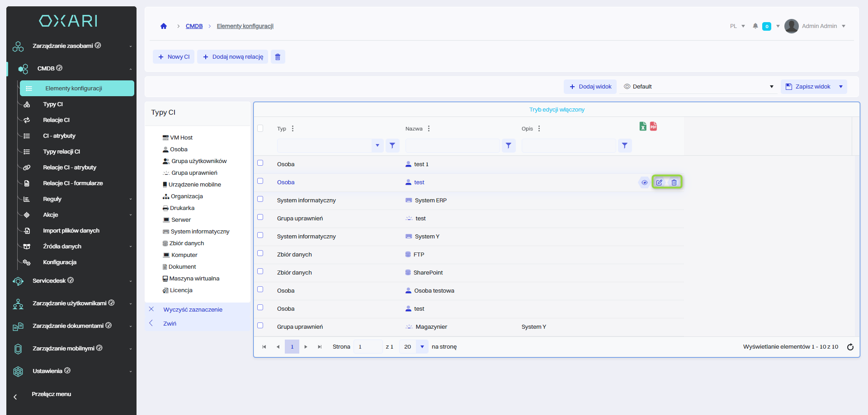Edit the highlighted Osoba test row

659,182
